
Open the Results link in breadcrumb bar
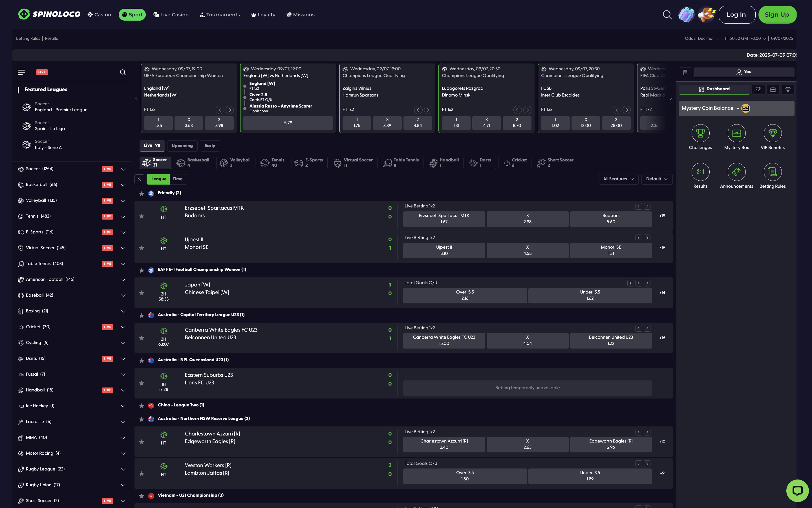click(51, 38)
